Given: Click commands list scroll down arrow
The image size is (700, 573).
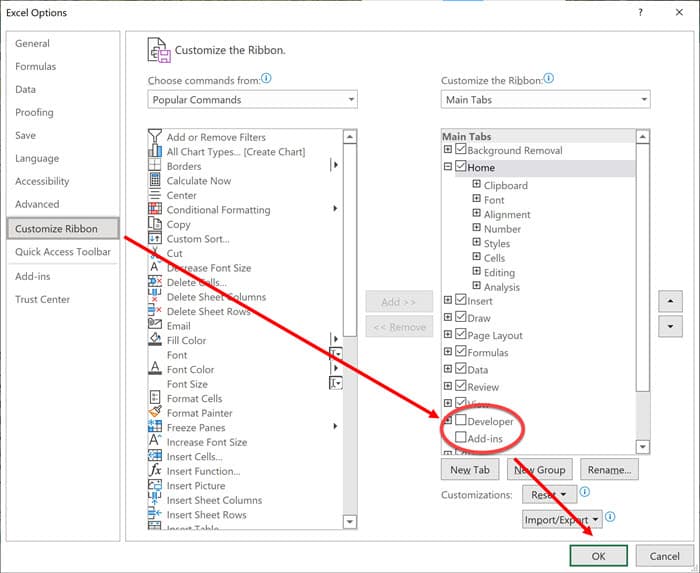Looking at the screenshot, I should [350, 522].
